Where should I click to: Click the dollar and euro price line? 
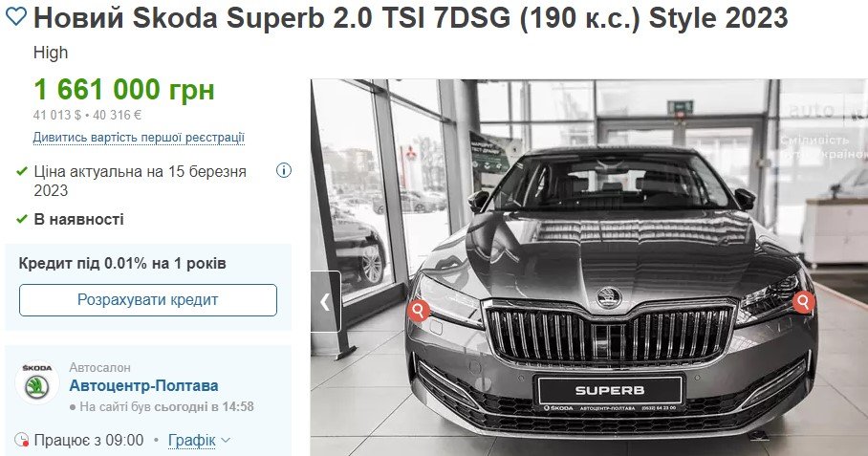[x=87, y=115]
